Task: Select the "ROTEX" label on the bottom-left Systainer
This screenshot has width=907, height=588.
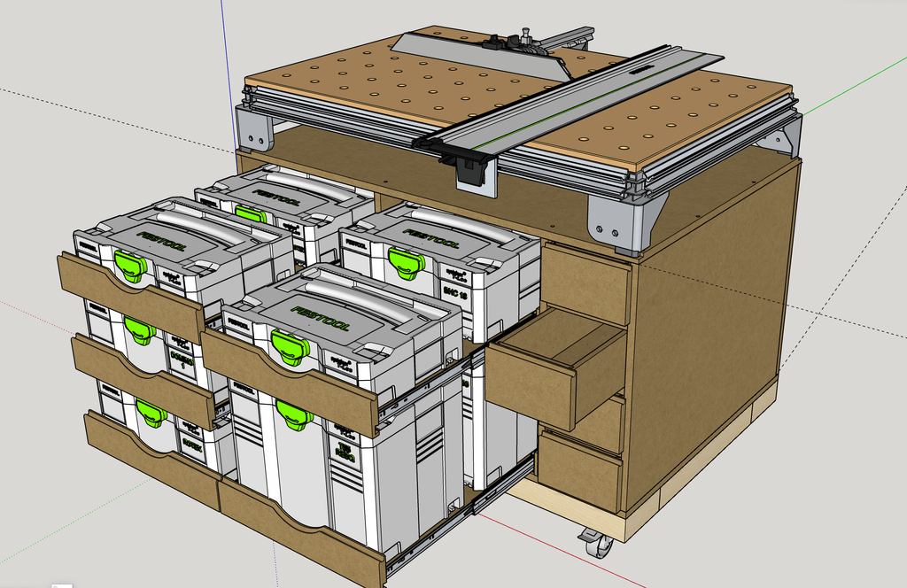Action: click(192, 444)
